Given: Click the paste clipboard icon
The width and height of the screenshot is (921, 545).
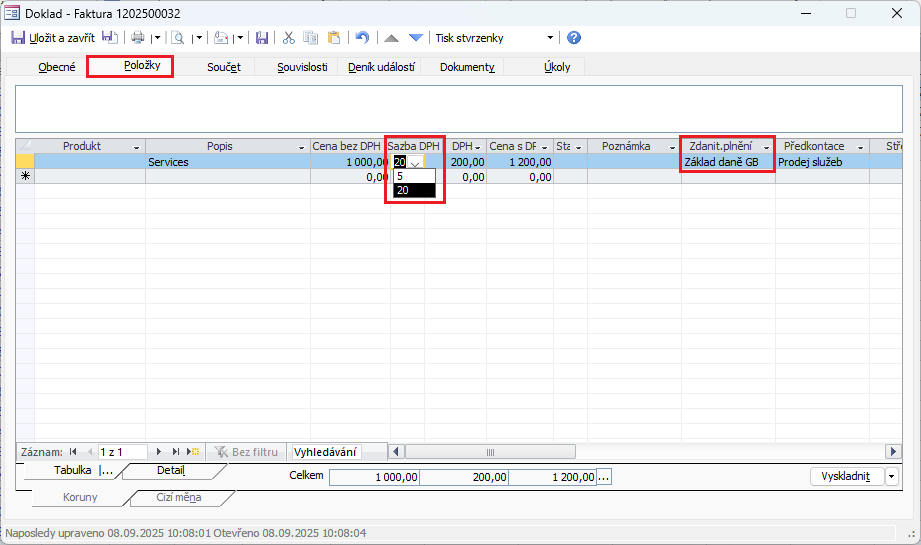Looking at the screenshot, I should [x=334, y=38].
